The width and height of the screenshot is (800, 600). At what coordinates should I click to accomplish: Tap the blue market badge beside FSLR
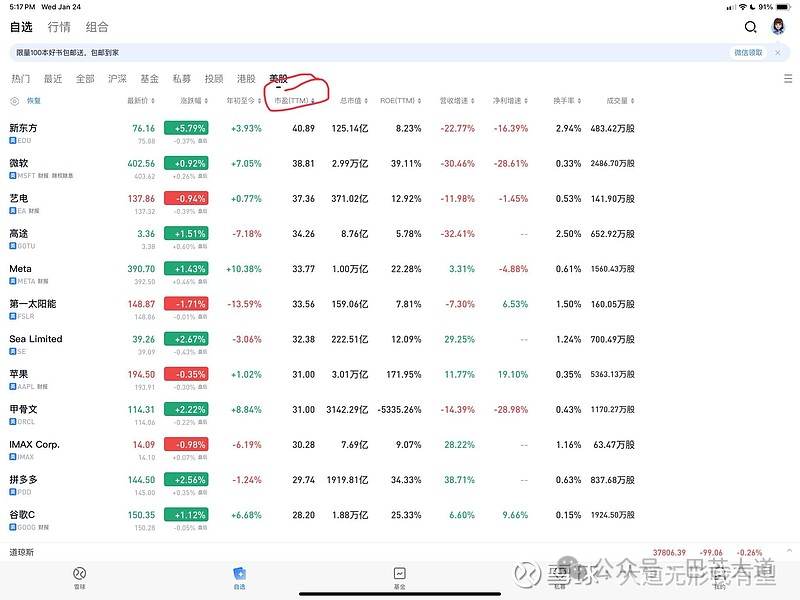click(x=13, y=316)
